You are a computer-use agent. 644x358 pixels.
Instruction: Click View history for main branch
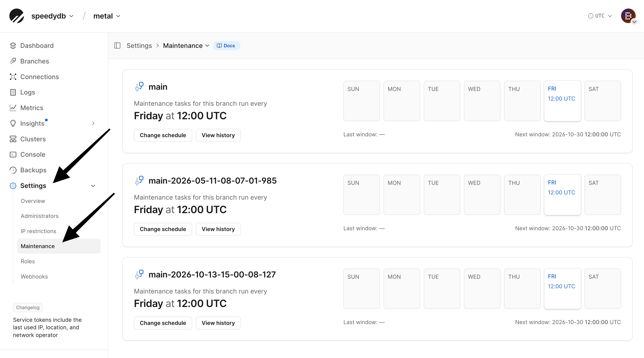point(218,135)
